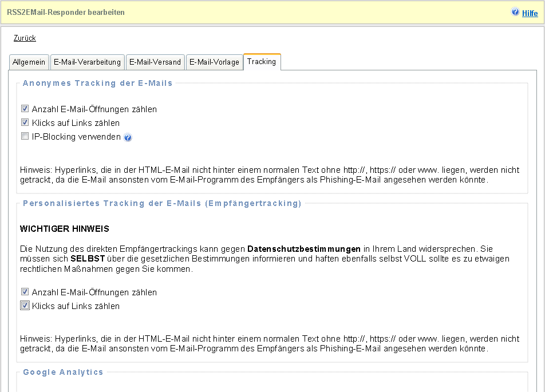Uncheck anonymous 'Anzahl E-Mail-Öffnungen zählen' checkbox
545x392 pixels.
tap(25, 109)
